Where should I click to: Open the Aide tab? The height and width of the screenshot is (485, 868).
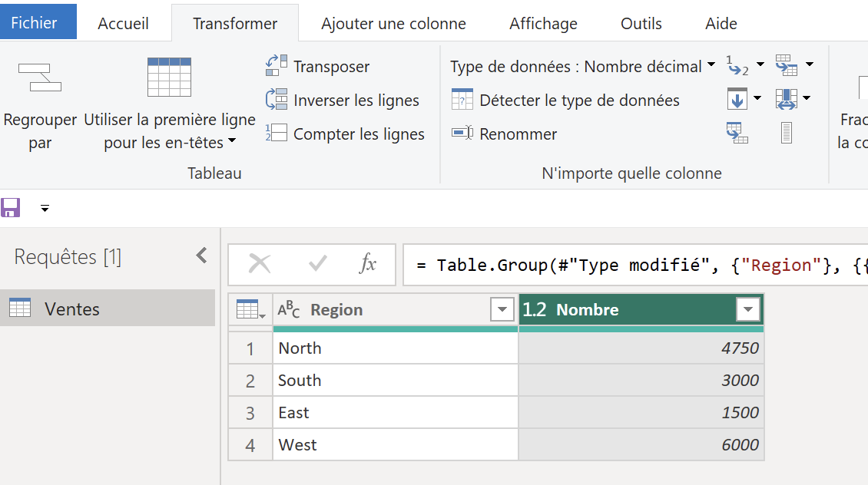pos(721,23)
